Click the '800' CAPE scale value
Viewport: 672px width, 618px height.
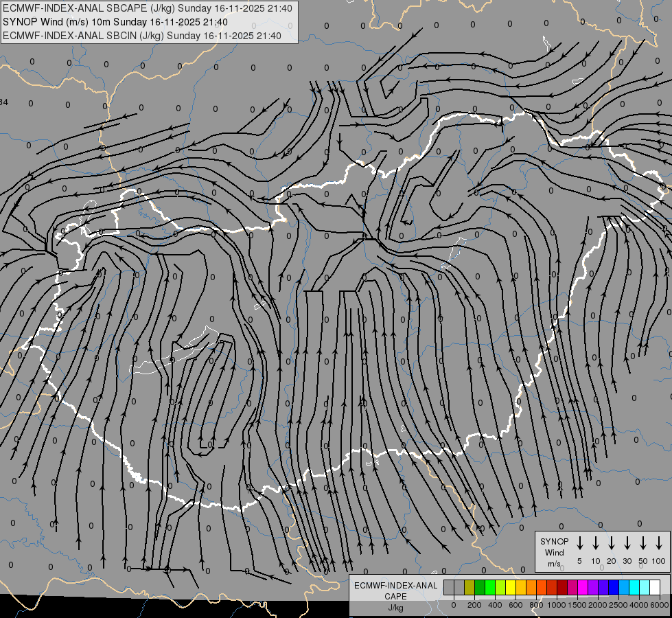coord(536,605)
